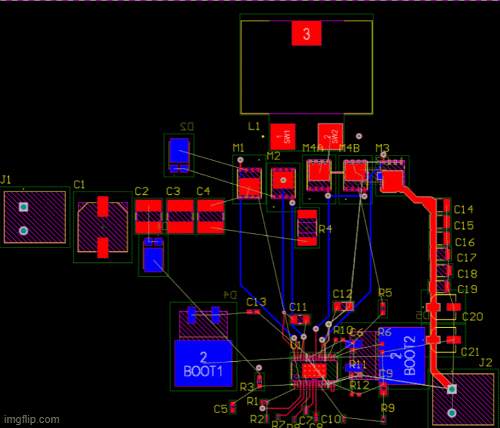500x428 pixels.
Task: Click the J2 designator label
Action: pos(485,362)
